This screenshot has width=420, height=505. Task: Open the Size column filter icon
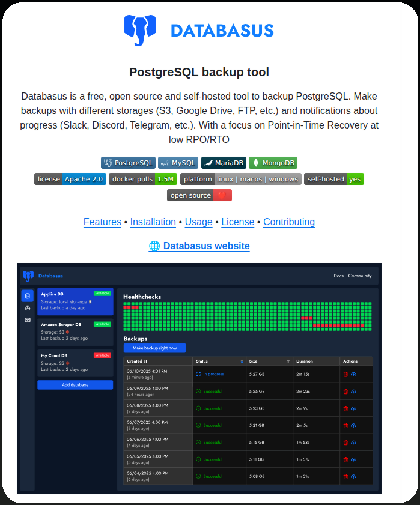(288, 361)
